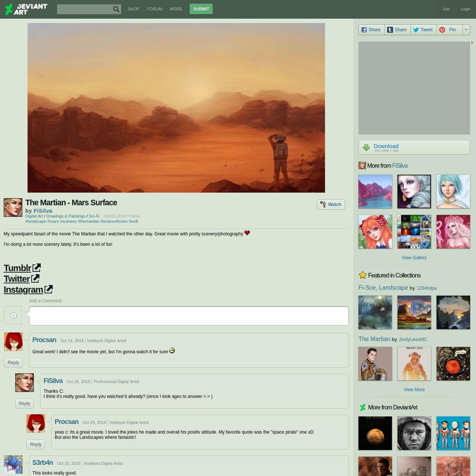This screenshot has width=476, height=476.
Task: Share on Tumblr button
Action: 397,30
